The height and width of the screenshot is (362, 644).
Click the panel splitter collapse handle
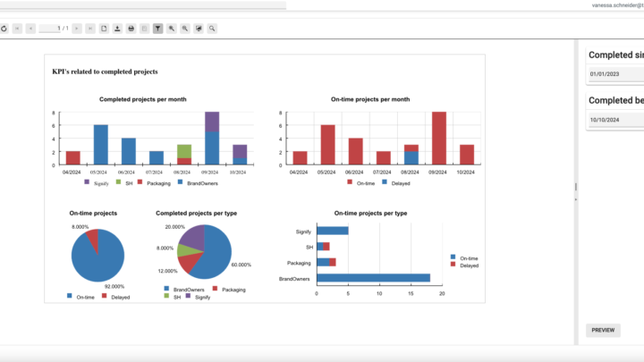pos(576,187)
